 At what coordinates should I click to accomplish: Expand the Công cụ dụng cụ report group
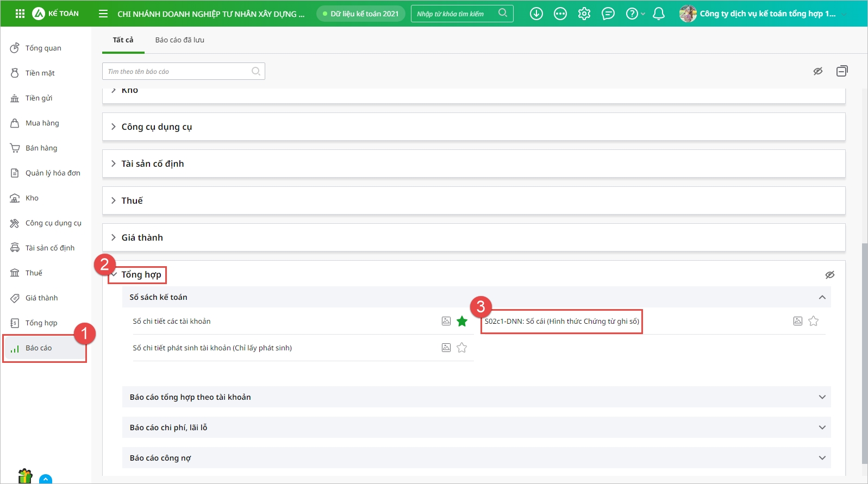point(157,127)
